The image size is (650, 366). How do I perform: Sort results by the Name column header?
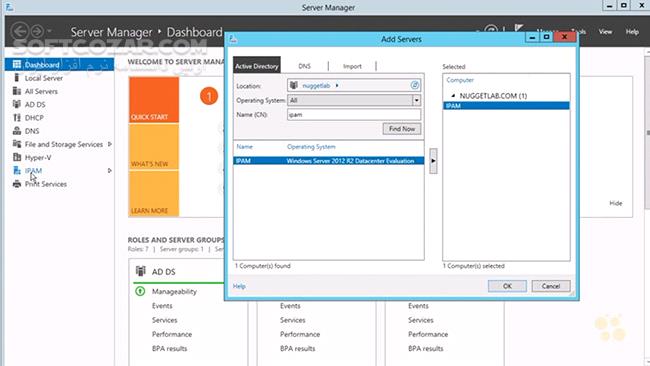(245, 147)
